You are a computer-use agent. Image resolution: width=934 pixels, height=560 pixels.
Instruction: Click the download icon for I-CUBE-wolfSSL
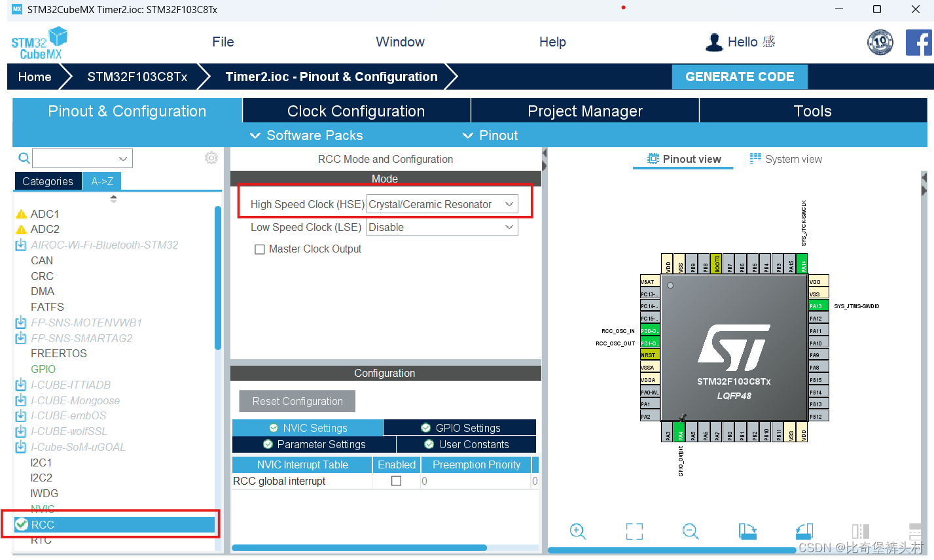(21, 431)
